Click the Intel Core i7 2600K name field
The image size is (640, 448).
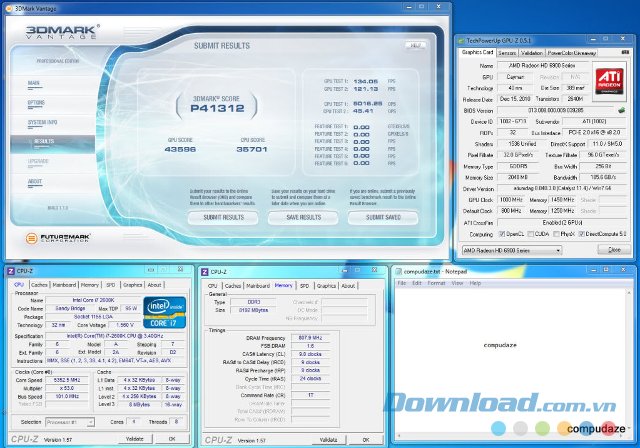[93, 300]
